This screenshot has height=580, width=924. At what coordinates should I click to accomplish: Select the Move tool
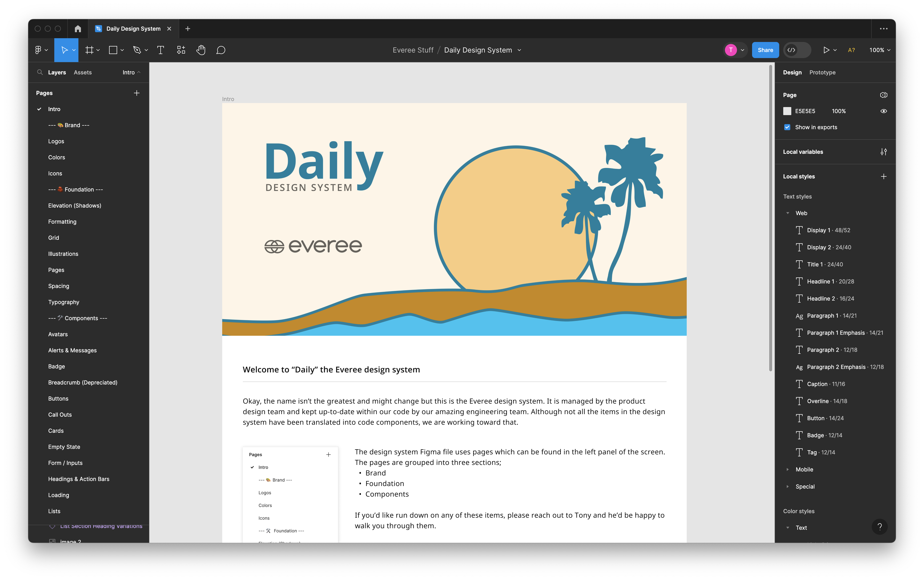click(x=64, y=50)
